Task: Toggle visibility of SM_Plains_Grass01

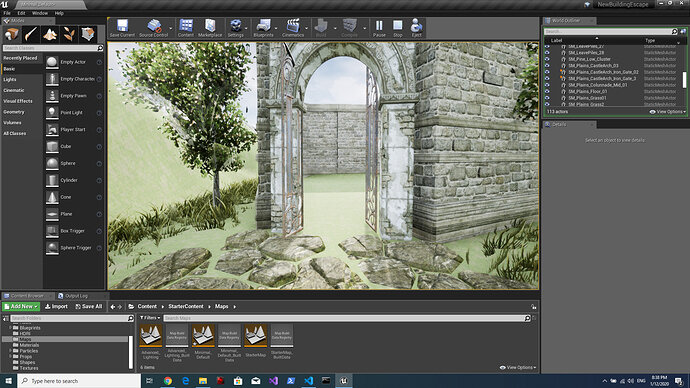Action: point(547,98)
